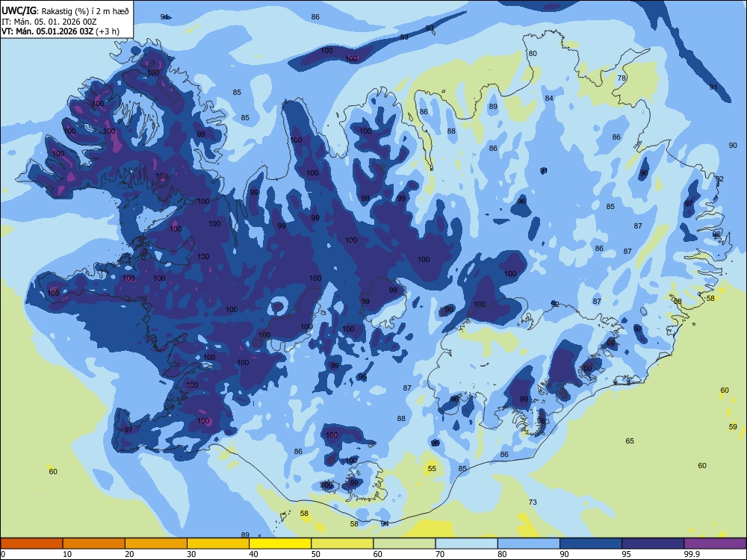Select the legend tick label '70'
The image size is (747, 560).
pos(440,554)
